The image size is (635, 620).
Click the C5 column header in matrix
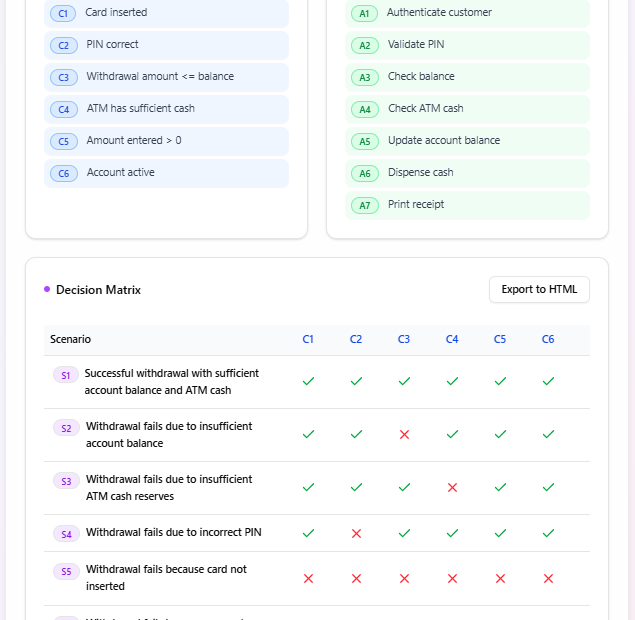tap(500, 339)
